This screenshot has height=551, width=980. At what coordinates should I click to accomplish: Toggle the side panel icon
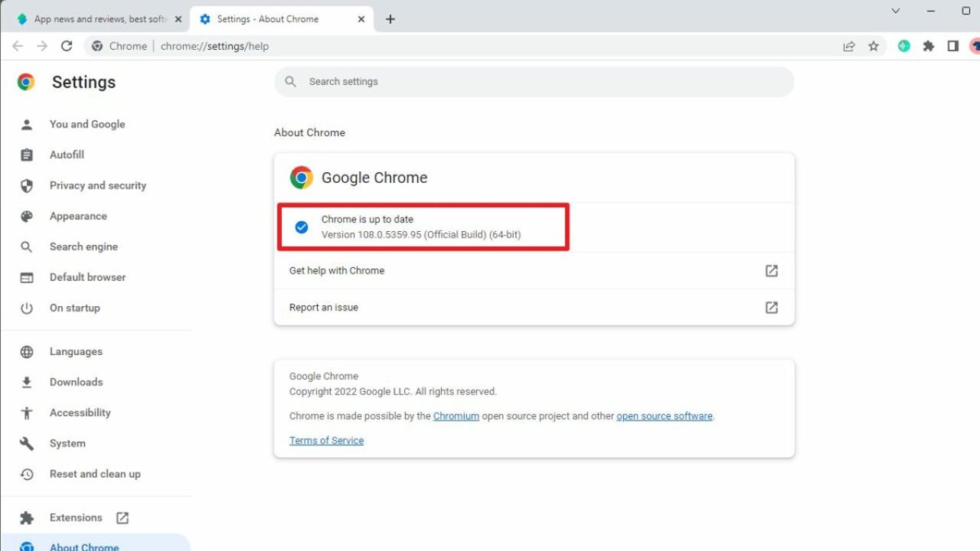953,46
